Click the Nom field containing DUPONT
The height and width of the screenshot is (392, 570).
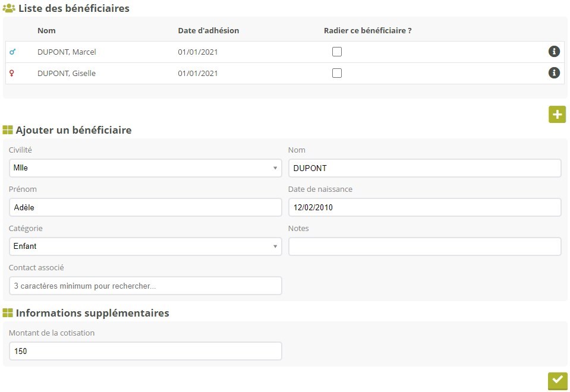click(424, 168)
